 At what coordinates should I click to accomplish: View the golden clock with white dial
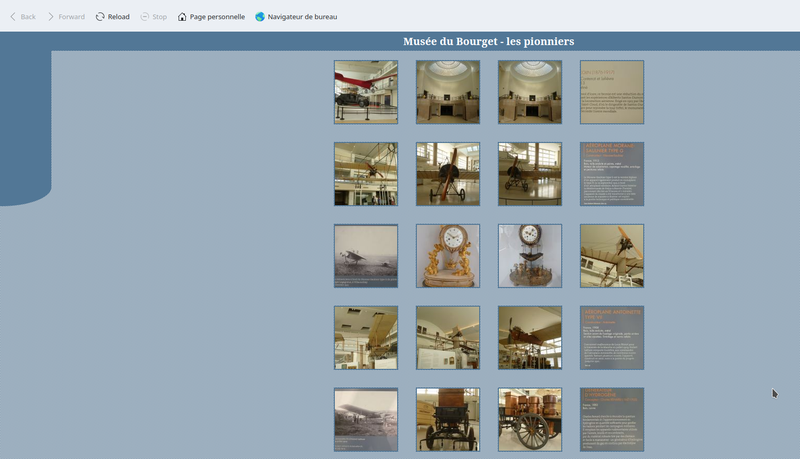coord(448,256)
